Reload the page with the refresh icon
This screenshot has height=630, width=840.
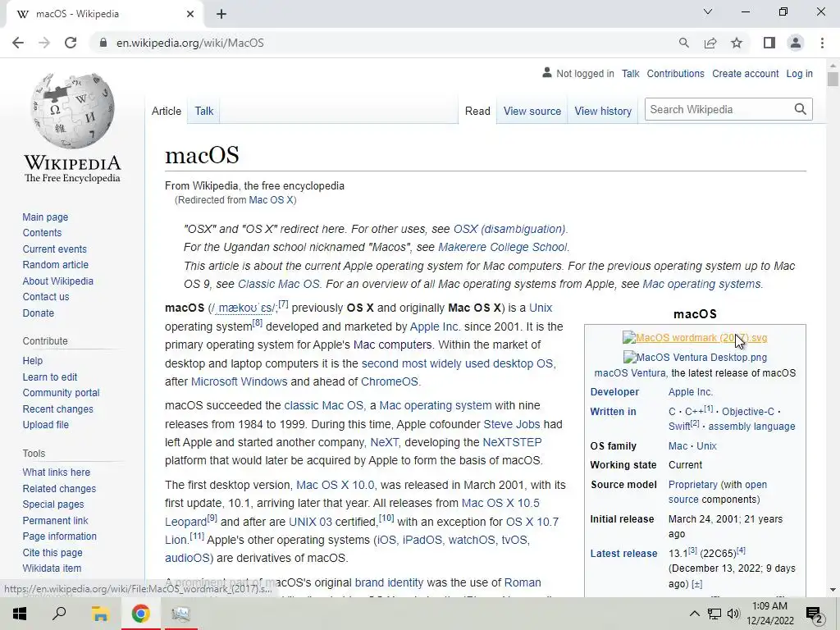[x=71, y=43]
